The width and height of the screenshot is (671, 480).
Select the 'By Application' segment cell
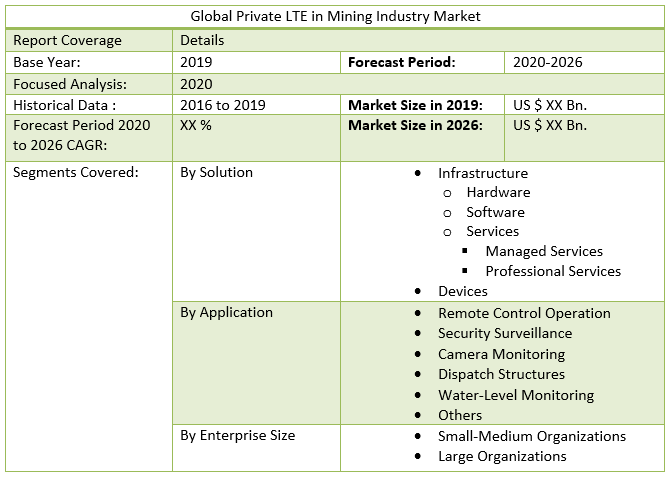pyautogui.click(x=226, y=312)
